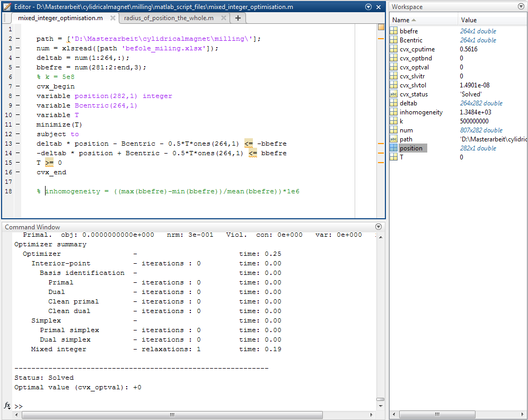Select the '807x282 double' value of num
Viewport: 528px width, 420px height.
click(481, 130)
